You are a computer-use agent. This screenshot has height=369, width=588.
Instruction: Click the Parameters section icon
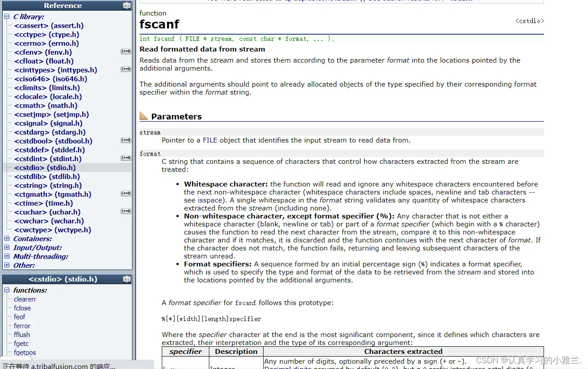(144, 116)
